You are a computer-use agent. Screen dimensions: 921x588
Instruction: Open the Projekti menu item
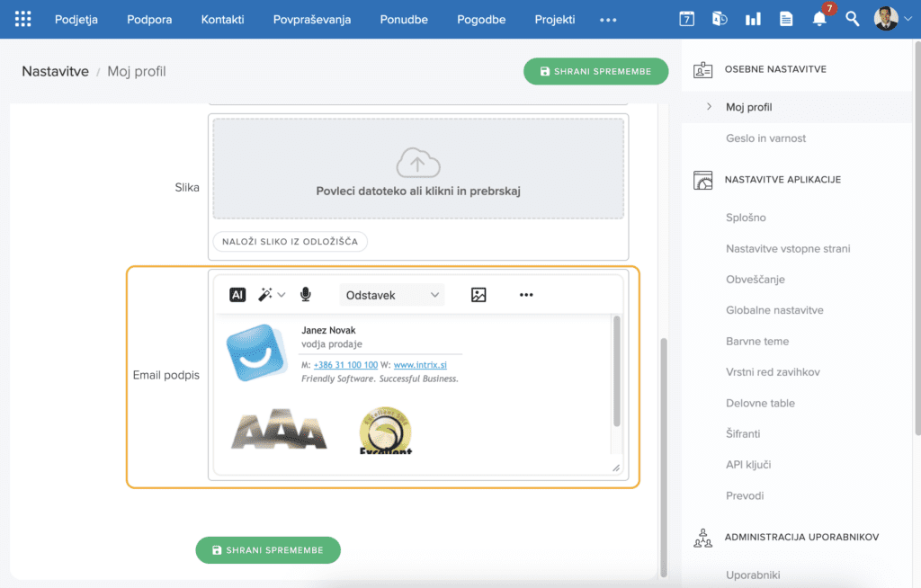(555, 19)
